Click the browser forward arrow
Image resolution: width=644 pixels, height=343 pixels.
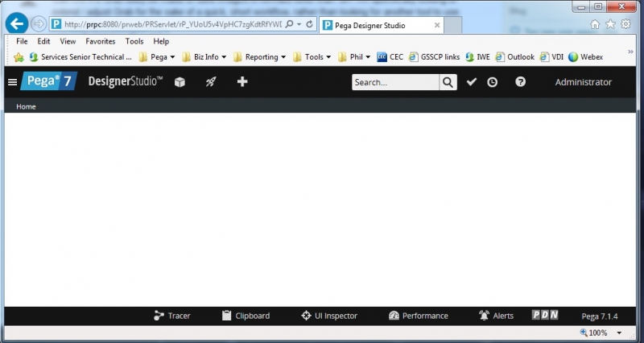(39, 24)
